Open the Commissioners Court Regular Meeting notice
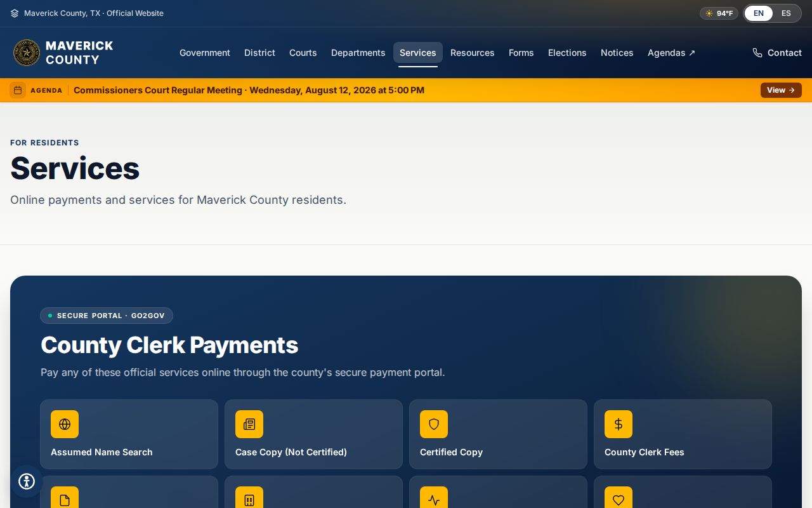 pyautogui.click(x=249, y=90)
